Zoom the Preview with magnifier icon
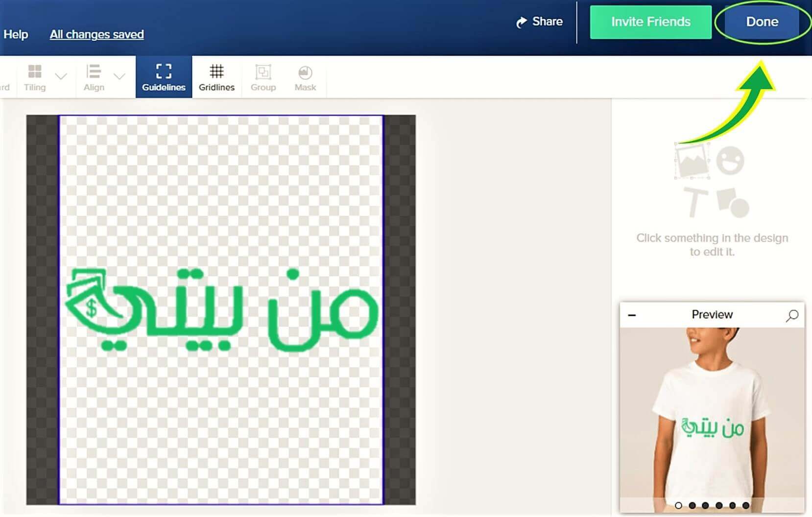Viewport: 812px width, 517px height. 792,315
